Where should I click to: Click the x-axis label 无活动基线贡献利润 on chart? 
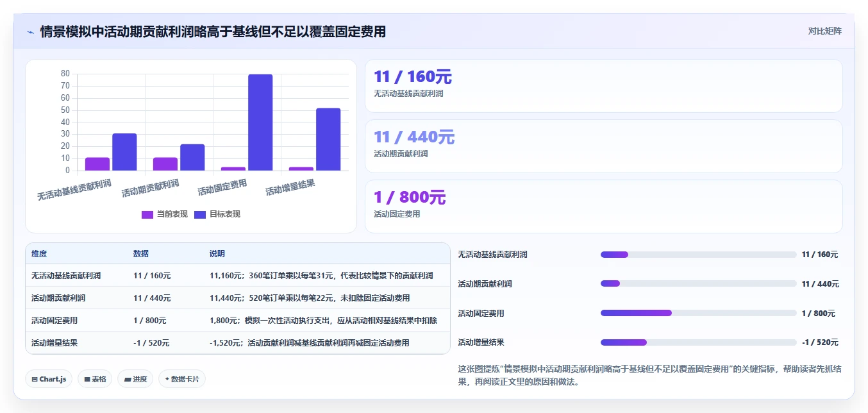click(x=75, y=190)
